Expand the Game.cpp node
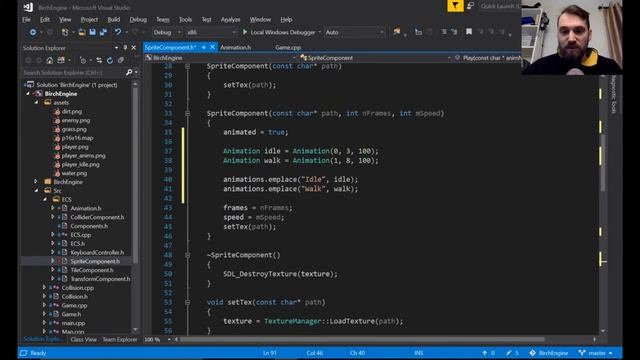 [44, 305]
